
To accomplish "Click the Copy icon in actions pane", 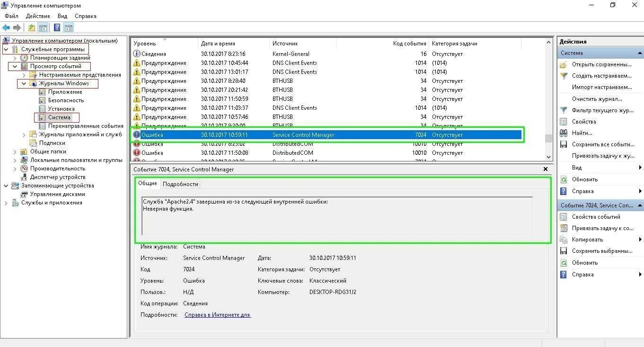I will coord(564,240).
